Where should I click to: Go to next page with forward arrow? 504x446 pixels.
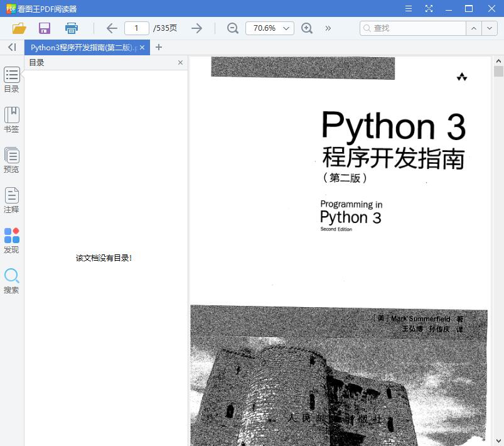[x=196, y=28]
